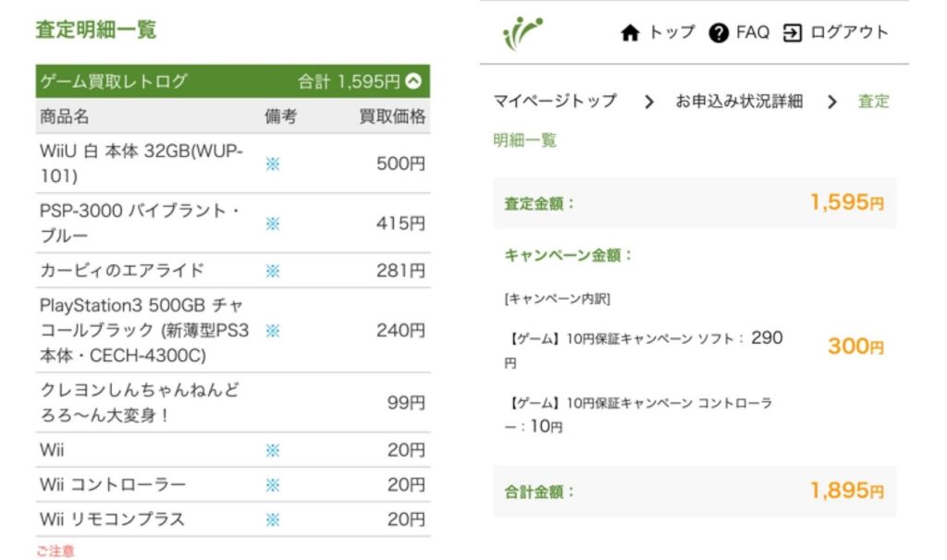The height and width of the screenshot is (560, 947).
Task: Click the 500円 price cell
Action: click(401, 164)
